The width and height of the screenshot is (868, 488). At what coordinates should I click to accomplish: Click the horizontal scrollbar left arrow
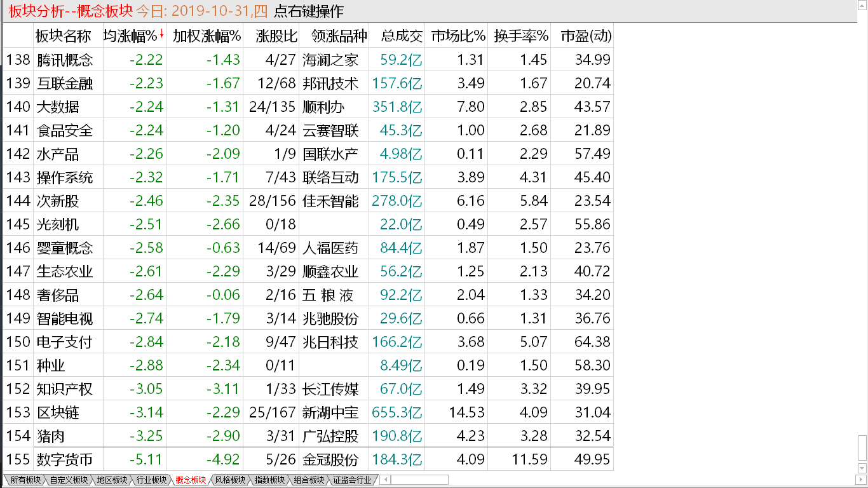386,480
